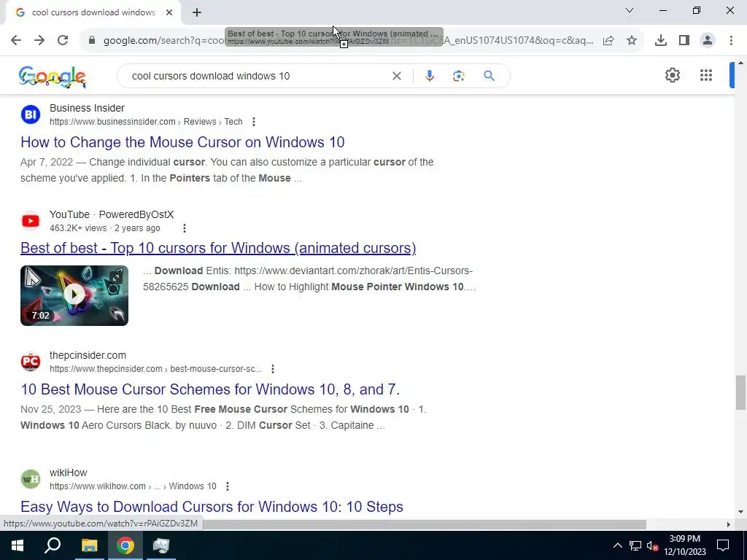The height and width of the screenshot is (560, 747).
Task: View site information via lock icon
Action: (92, 41)
